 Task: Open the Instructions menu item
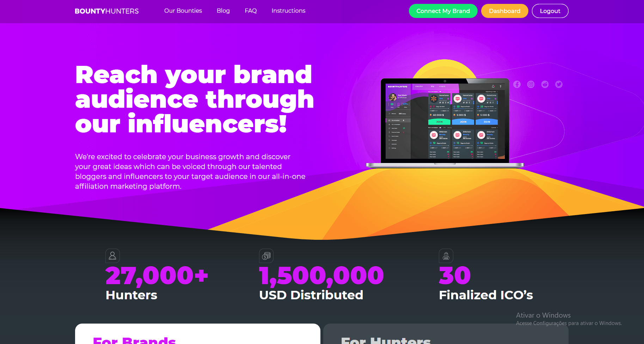pyautogui.click(x=288, y=11)
